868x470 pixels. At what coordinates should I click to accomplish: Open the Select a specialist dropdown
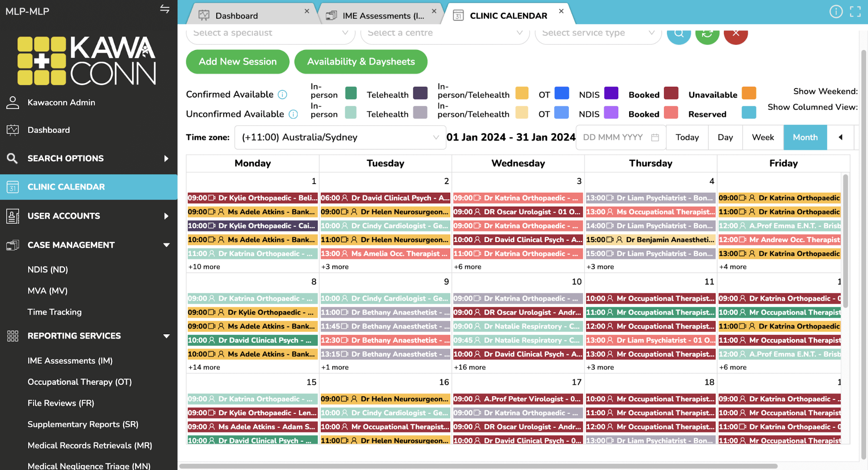pos(271,33)
